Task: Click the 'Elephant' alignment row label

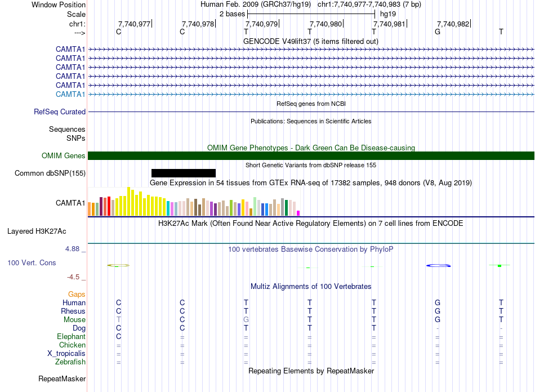Action: [71, 337]
